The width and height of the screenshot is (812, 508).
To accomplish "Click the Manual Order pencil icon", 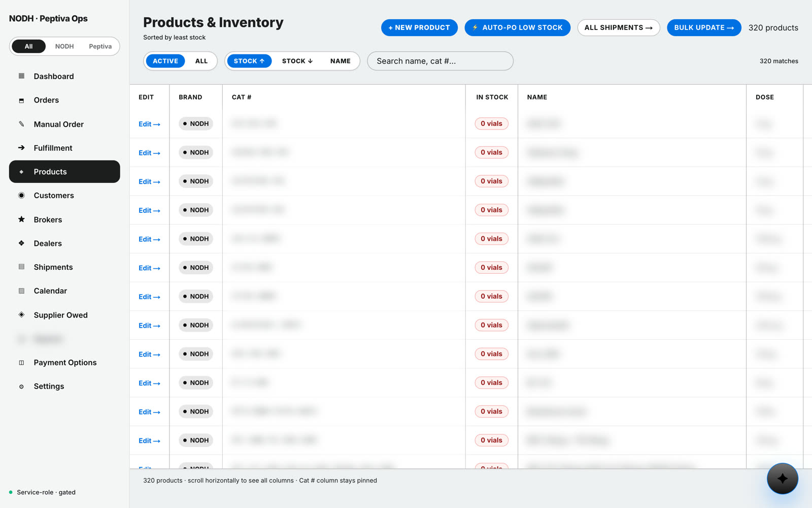I will [21, 124].
